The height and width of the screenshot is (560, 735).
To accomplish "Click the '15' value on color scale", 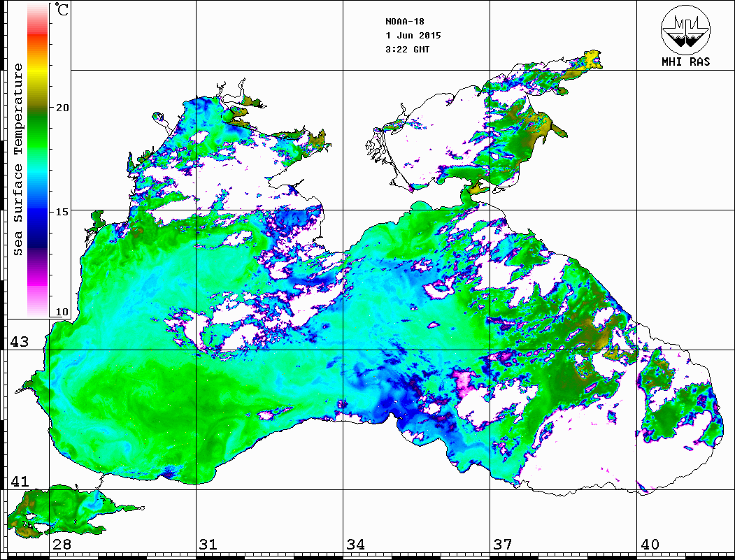I will tap(62, 212).
